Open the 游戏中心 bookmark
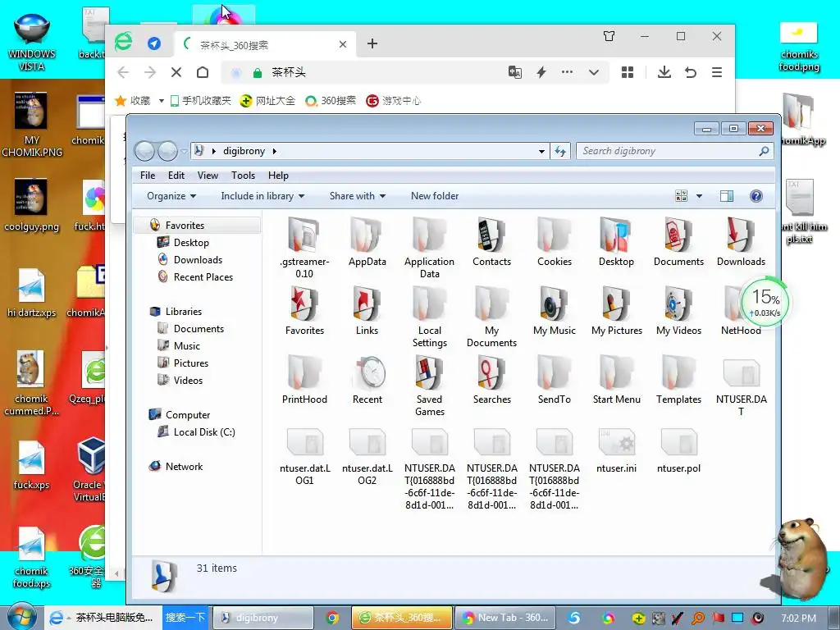840x630 pixels. click(393, 101)
